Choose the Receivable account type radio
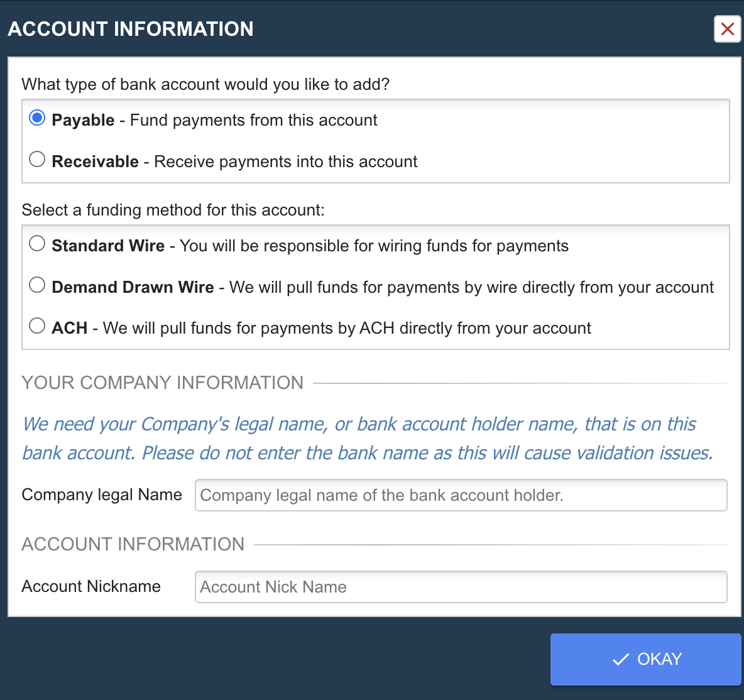744x700 pixels. pos(37,160)
